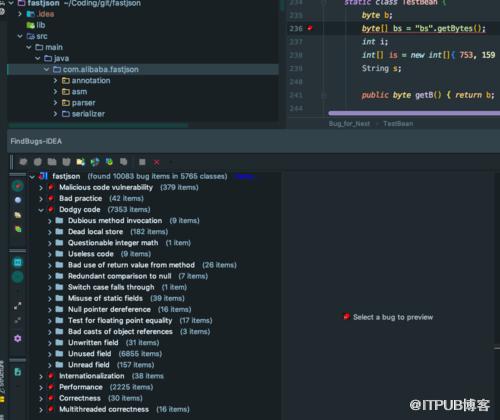Select Test for floating point equality row

(140, 320)
